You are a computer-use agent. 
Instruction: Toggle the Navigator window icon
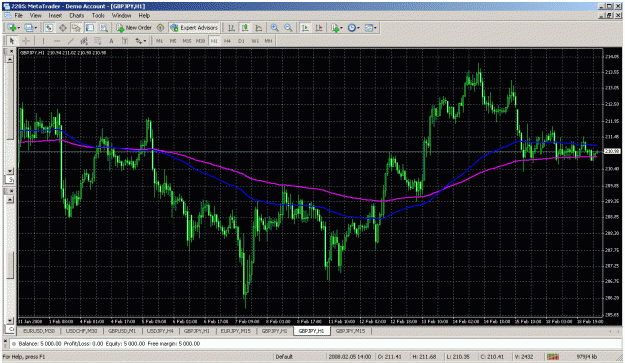tap(76, 27)
